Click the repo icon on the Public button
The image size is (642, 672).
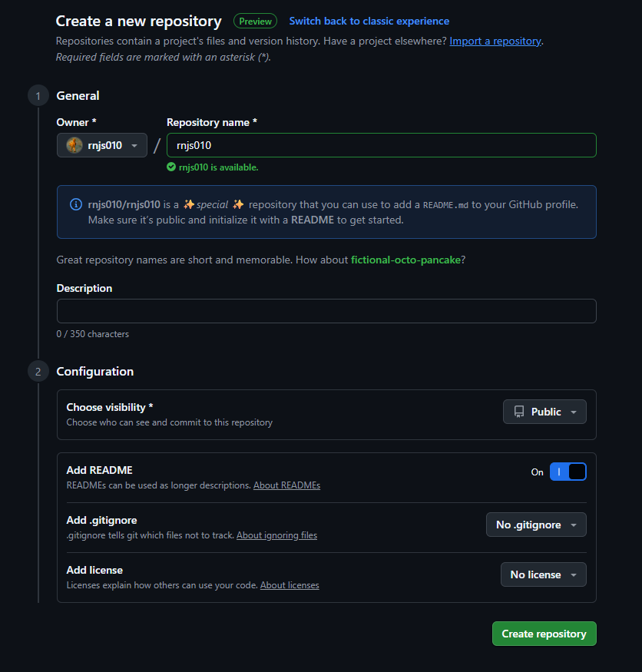[x=519, y=412]
